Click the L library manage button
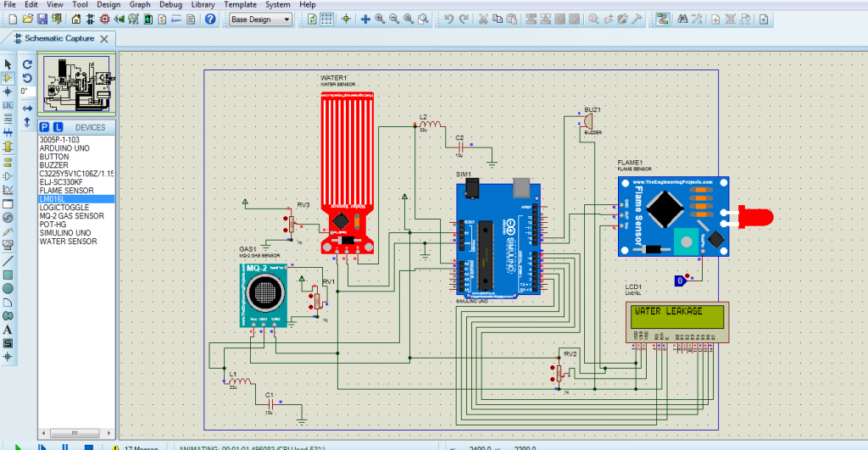Viewport: 868px width, 450px height. click(x=58, y=127)
